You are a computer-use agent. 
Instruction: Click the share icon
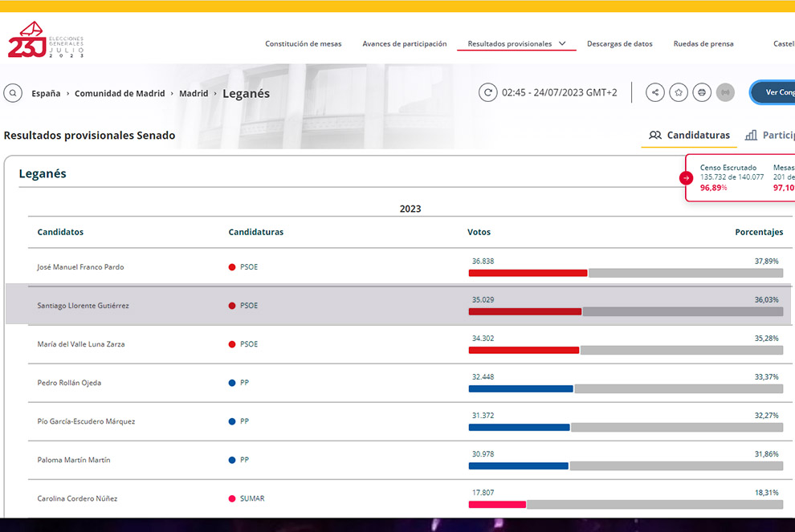point(655,92)
